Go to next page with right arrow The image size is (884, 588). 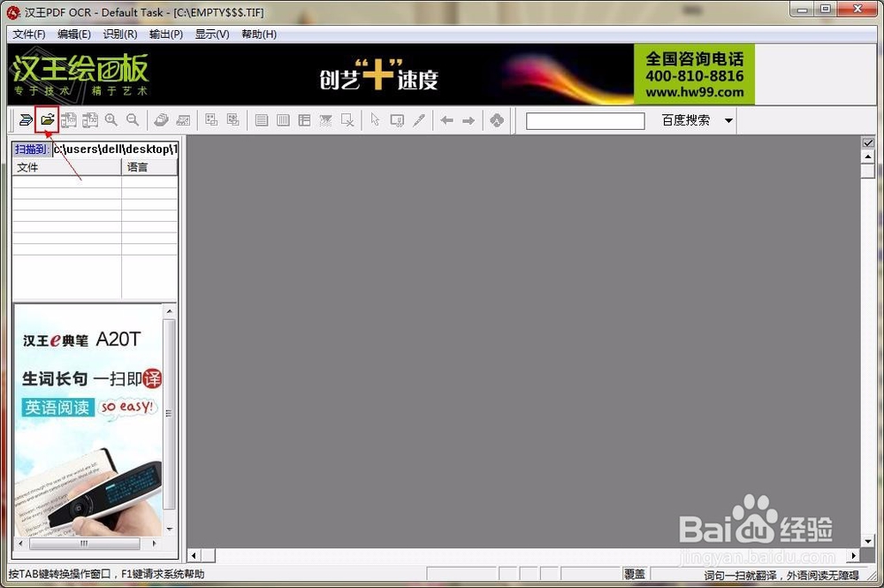coord(469,120)
